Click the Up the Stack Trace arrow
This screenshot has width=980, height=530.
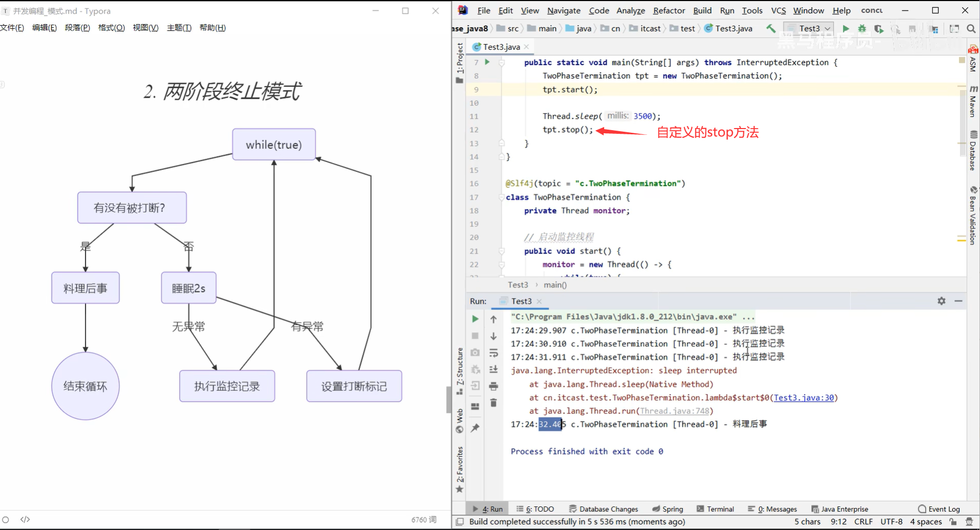(493, 319)
